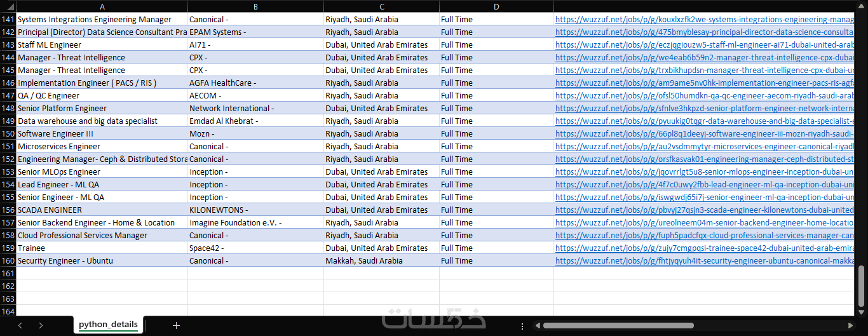Select cell 'Data warehouse and big data specialist'
This screenshot has width=868, height=336.
tap(102, 121)
